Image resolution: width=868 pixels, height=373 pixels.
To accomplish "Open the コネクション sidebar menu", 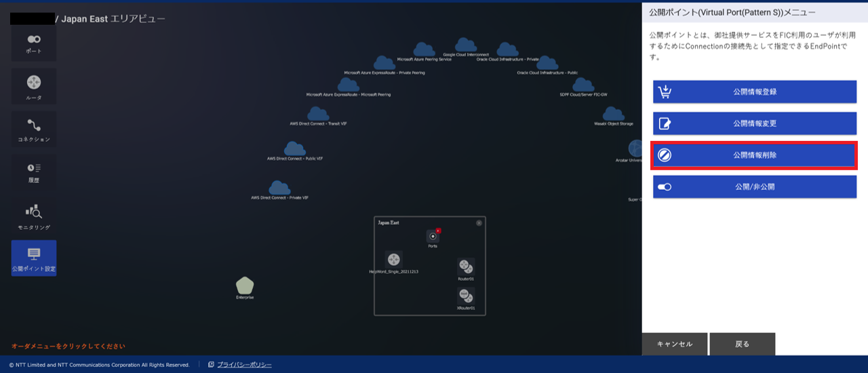I will pyautogui.click(x=34, y=130).
